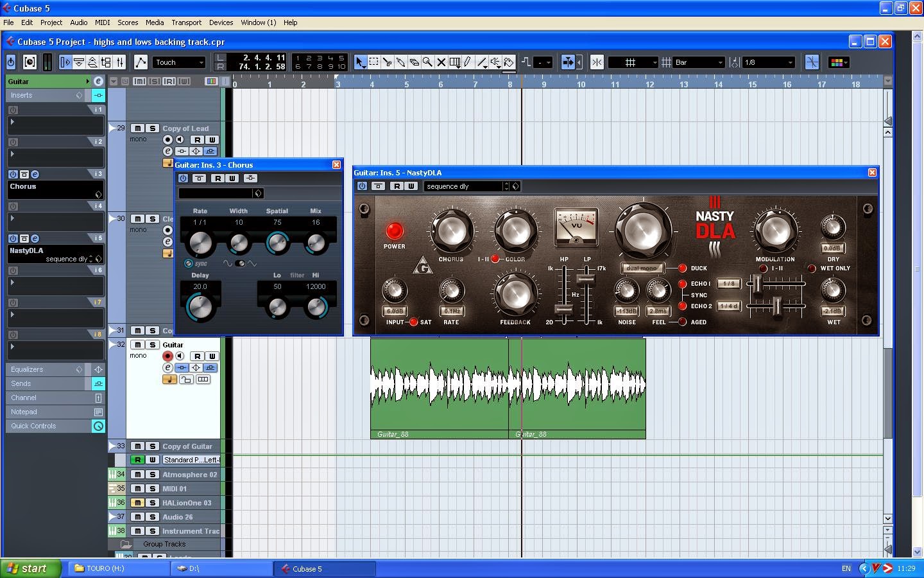Select the Mute X tool
The image size is (924, 578).
pyautogui.click(x=441, y=62)
